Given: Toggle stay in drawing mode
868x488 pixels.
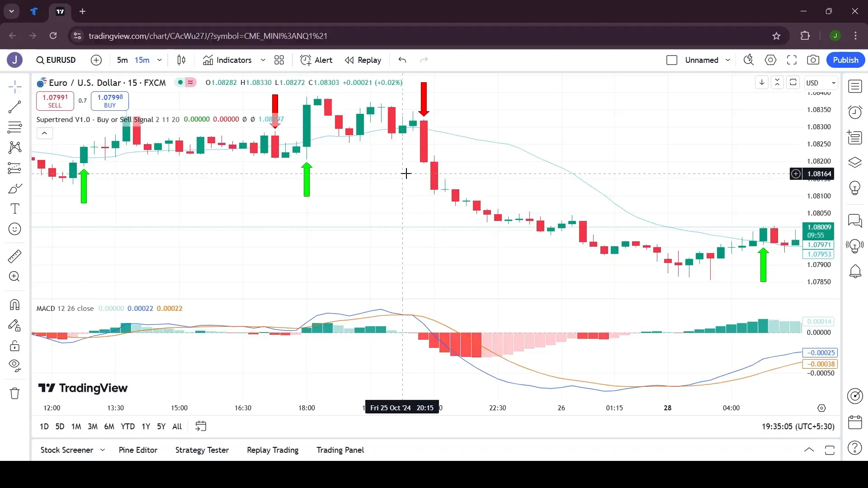Looking at the screenshot, I should pyautogui.click(x=15, y=325).
